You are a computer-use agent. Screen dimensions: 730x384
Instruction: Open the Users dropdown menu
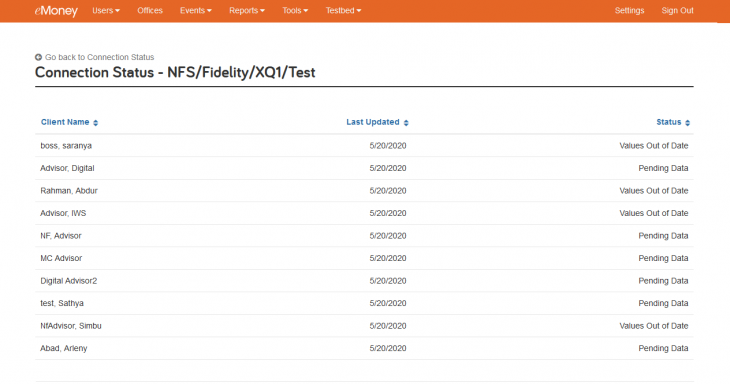(x=106, y=10)
